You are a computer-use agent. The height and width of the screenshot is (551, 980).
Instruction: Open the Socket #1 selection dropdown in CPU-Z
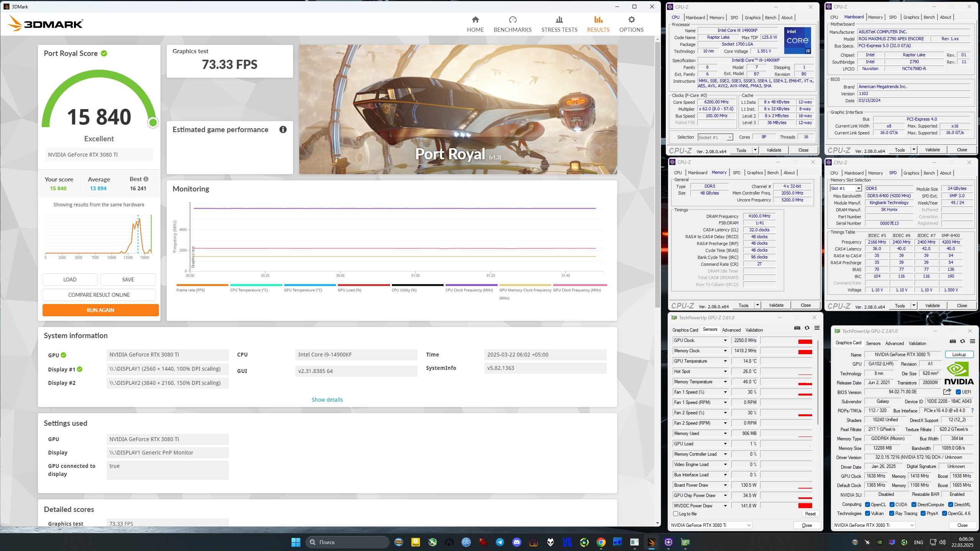(715, 137)
